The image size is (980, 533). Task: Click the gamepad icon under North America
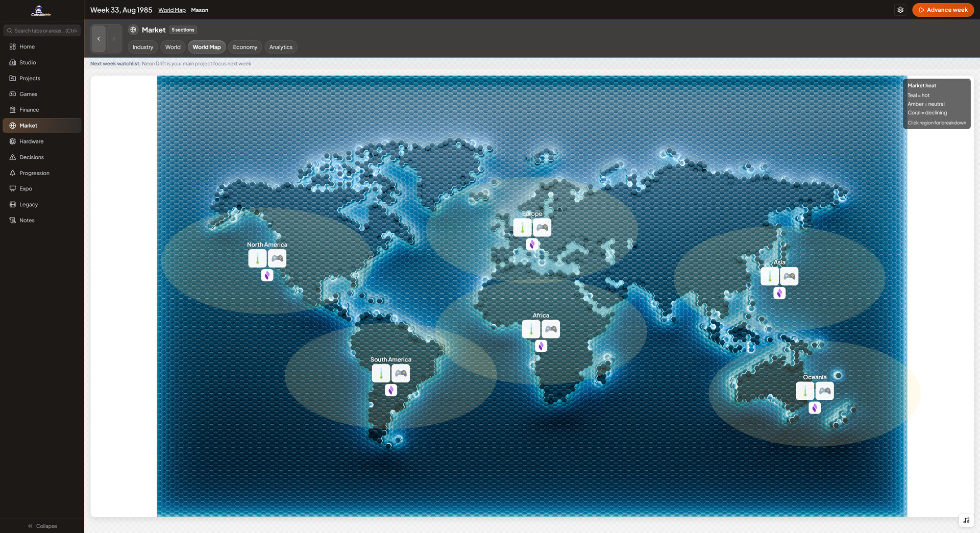click(x=277, y=258)
